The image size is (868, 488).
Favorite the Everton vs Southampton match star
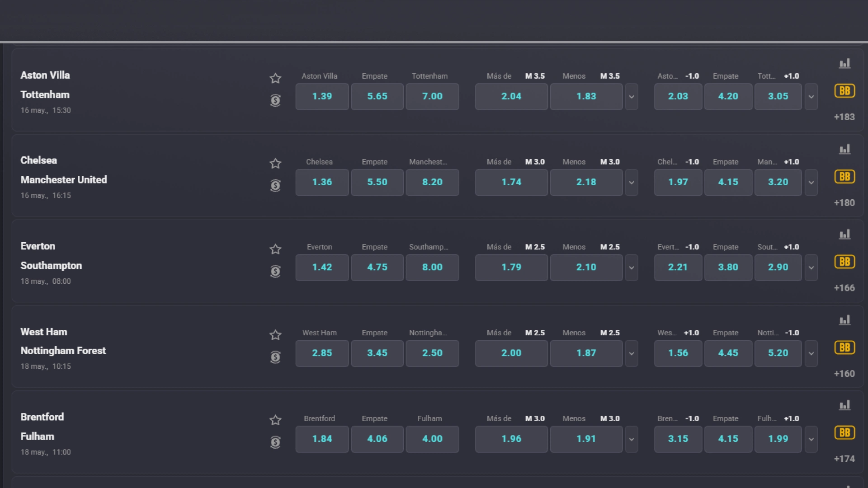(275, 249)
